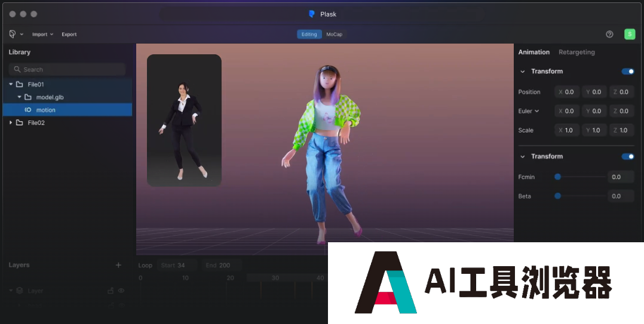Click the Euler Y value field
The image size is (644, 324).
tap(594, 111)
